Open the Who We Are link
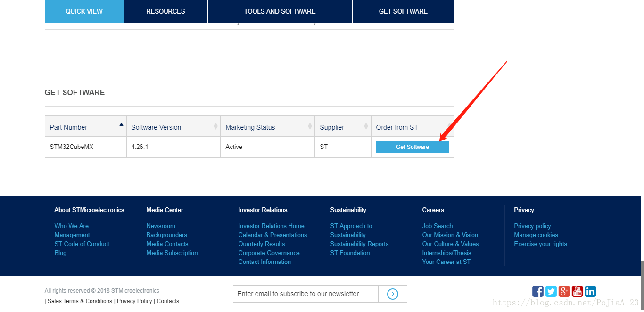 pos(72,226)
